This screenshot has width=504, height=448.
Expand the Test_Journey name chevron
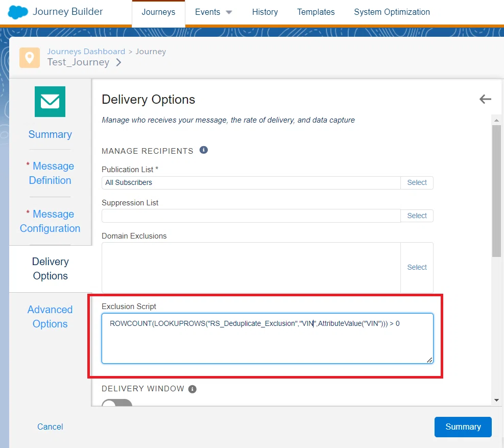pos(118,62)
